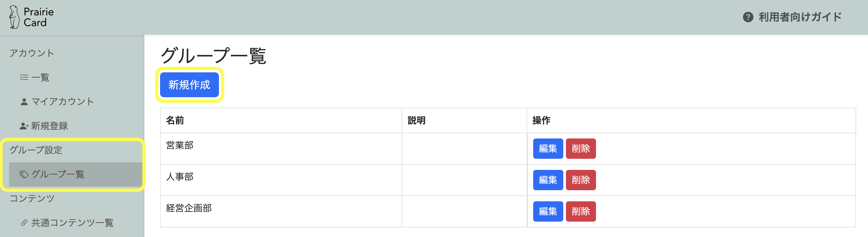
Task: Click the link icon for 共通コンテンツ一覧
Action: [x=24, y=223]
